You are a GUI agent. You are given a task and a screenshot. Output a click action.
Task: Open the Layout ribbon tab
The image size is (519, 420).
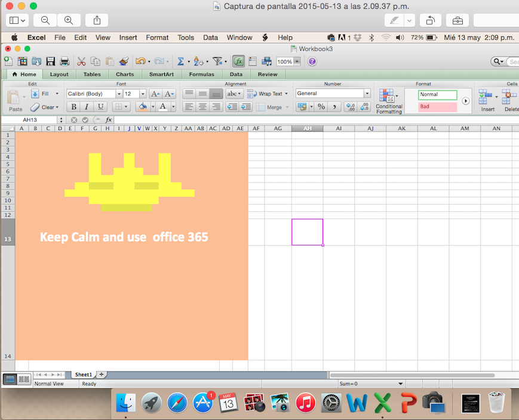(59, 75)
